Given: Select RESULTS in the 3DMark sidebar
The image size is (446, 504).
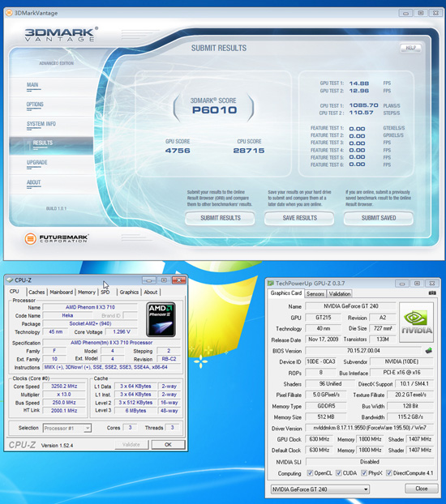Looking at the screenshot, I should [x=51, y=145].
